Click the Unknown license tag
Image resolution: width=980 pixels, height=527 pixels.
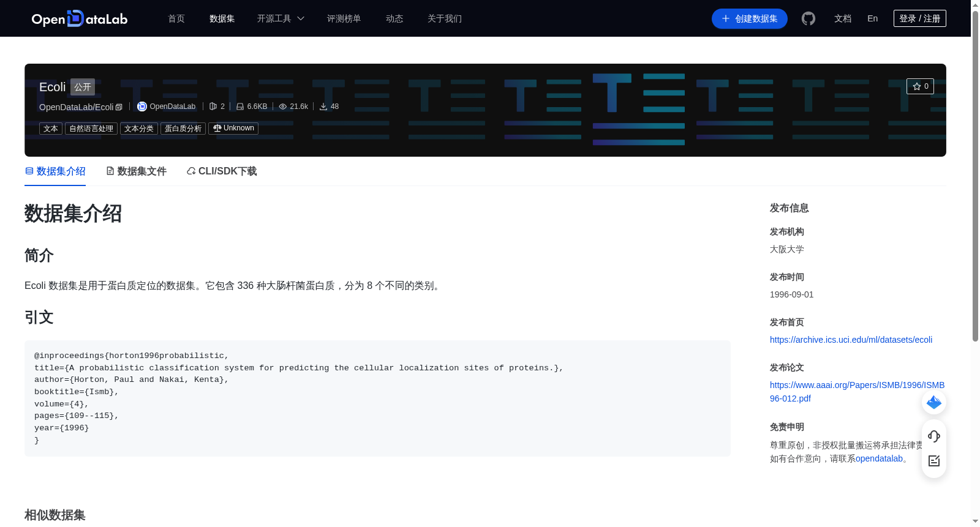(x=233, y=129)
